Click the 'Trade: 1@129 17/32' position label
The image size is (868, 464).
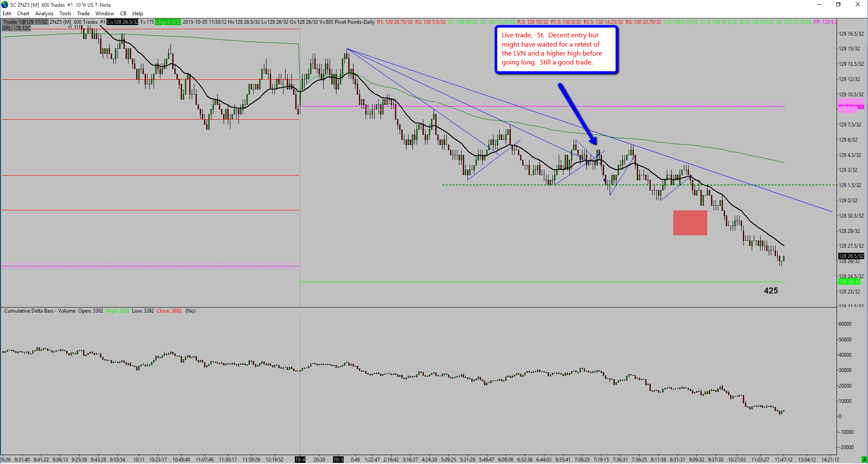click(x=25, y=22)
